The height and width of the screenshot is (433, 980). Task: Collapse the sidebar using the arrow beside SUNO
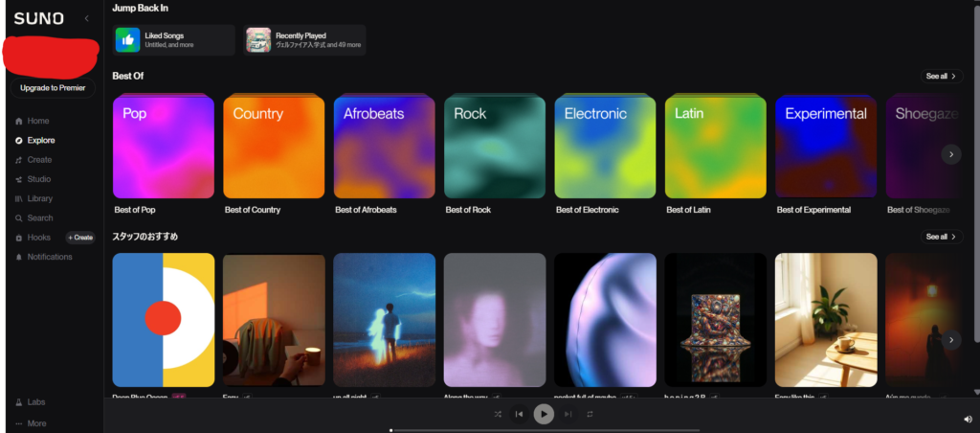[x=86, y=19]
